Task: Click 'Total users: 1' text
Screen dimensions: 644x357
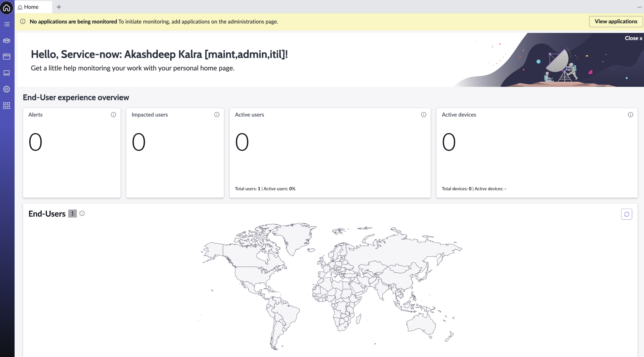Action: point(248,189)
